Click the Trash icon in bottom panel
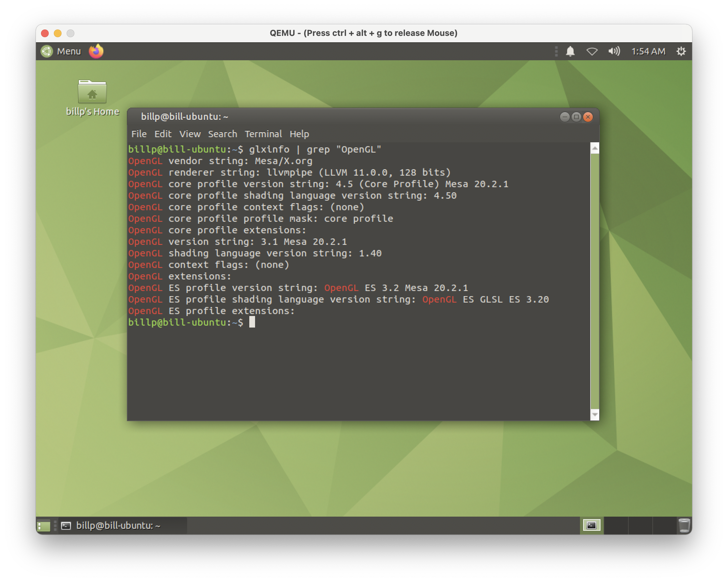This screenshot has height=582, width=728. click(x=684, y=525)
